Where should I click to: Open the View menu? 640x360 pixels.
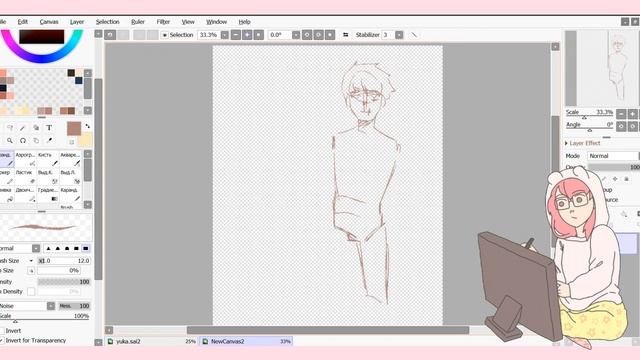(188, 22)
